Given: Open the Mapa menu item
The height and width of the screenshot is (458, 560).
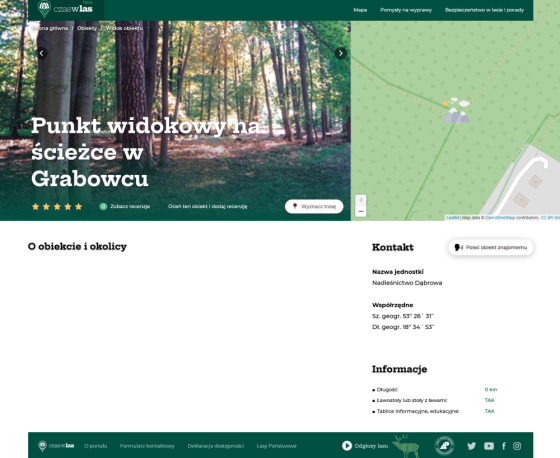Looking at the screenshot, I should 360,10.
